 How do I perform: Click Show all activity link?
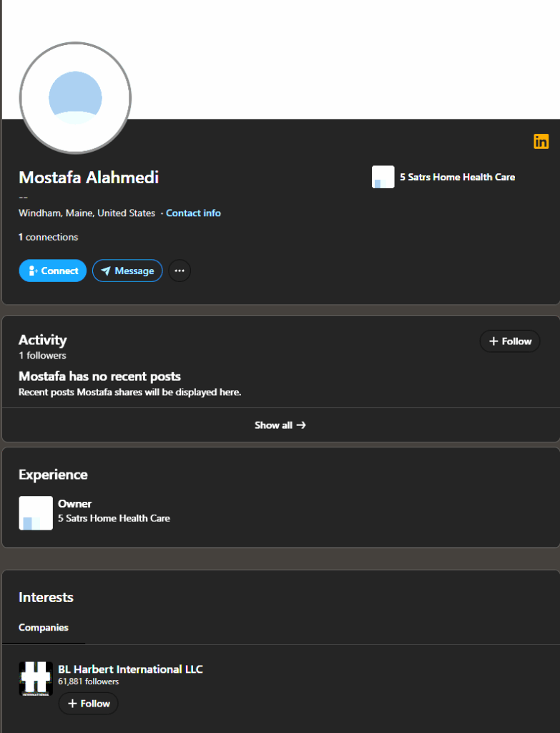point(280,425)
